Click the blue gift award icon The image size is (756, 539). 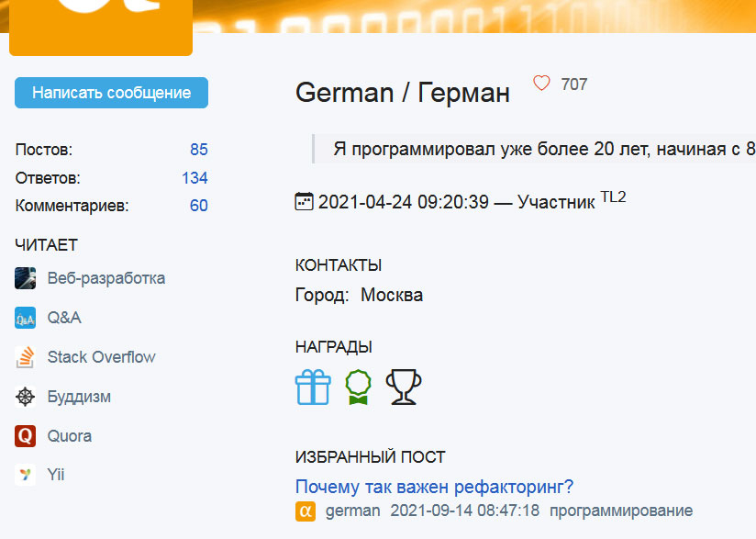click(x=313, y=387)
